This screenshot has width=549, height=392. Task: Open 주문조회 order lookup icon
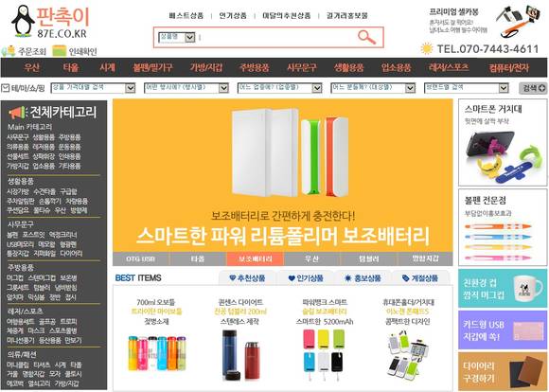(9, 51)
